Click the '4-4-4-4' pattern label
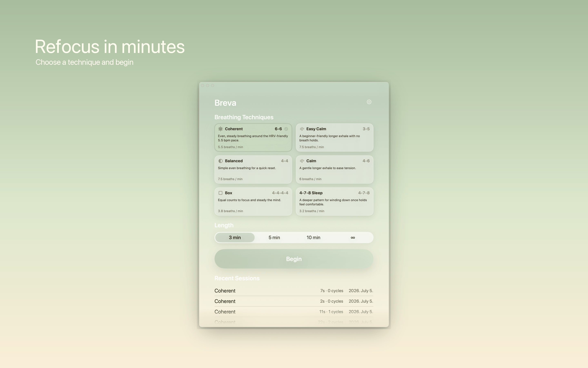Image resolution: width=588 pixels, height=368 pixels. pyautogui.click(x=280, y=193)
